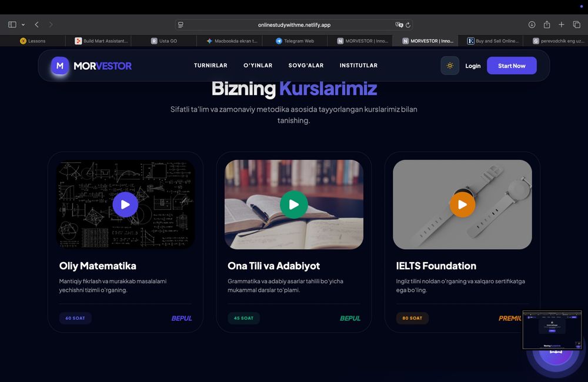Click the onlinestudywithme.netlify.app address field
The image size is (588, 382).
[294, 25]
